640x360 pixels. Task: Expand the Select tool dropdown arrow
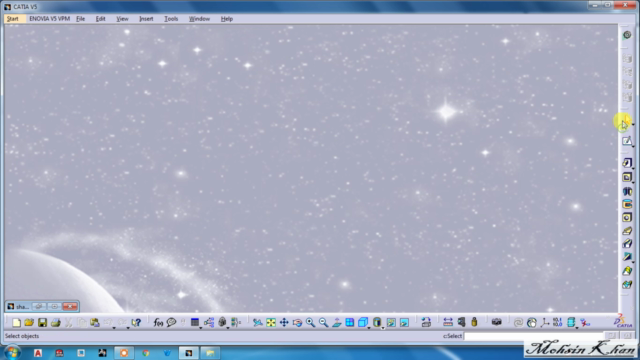click(633, 124)
